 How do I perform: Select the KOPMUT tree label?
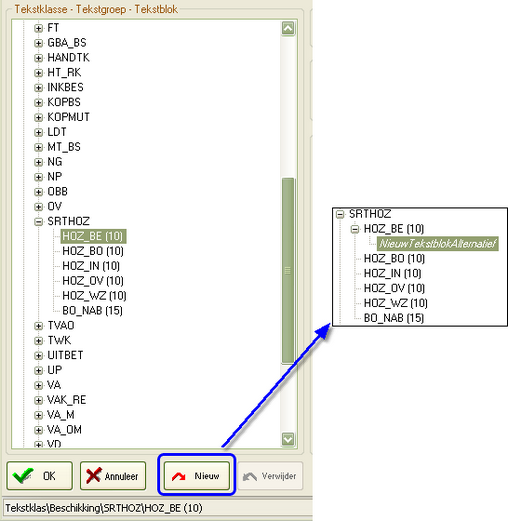tap(68, 117)
